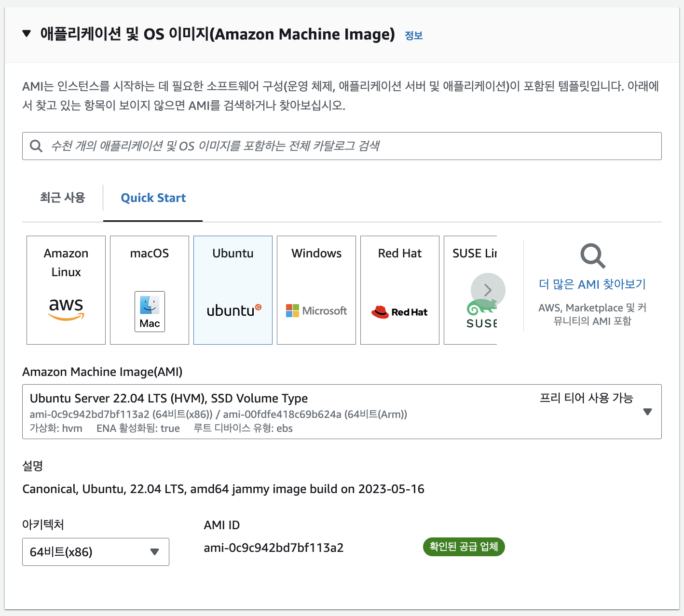Click the '가상화: hvm' text

tap(56, 429)
